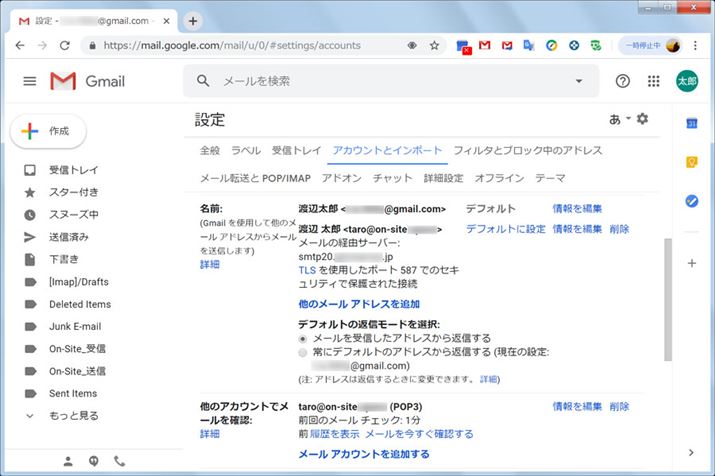Select reply from received address option
Image resolution: width=715 pixels, height=476 pixels.
coord(304,338)
